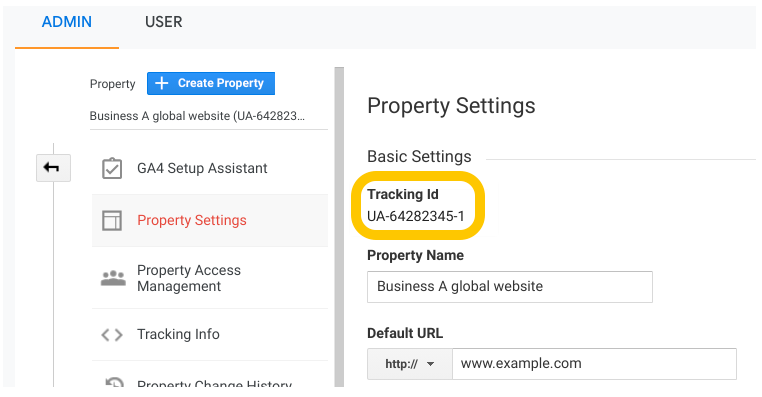Click the vertical scrollbar beside the property menu
762x397 pixels.
(339, 227)
